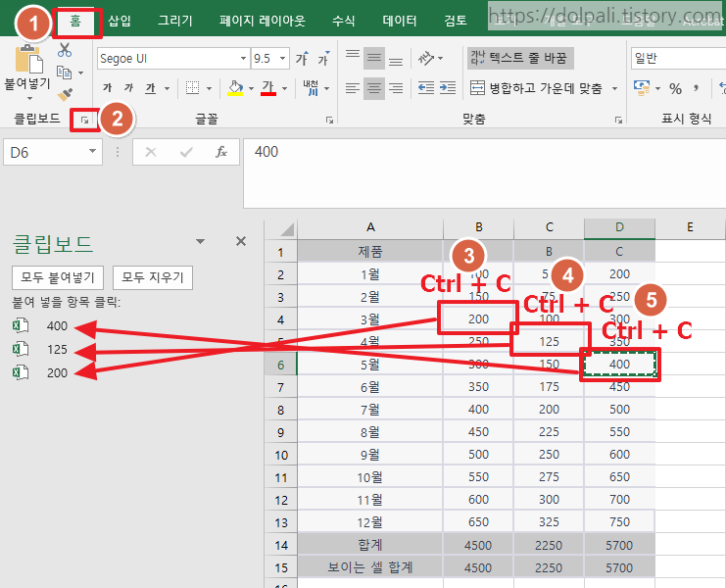The image size is (726, 588).
Task: Select column E header
Action: click(690, 227)
